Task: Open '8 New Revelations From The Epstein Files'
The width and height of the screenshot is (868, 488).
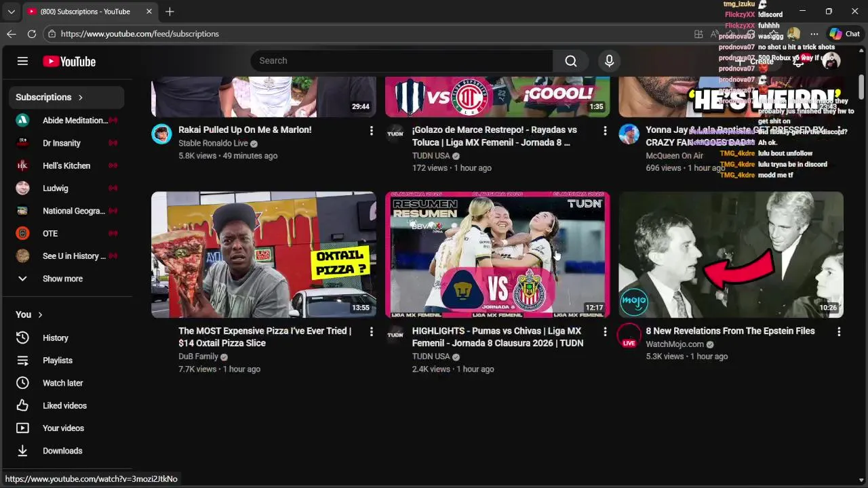Action: [x=730, y=331]
